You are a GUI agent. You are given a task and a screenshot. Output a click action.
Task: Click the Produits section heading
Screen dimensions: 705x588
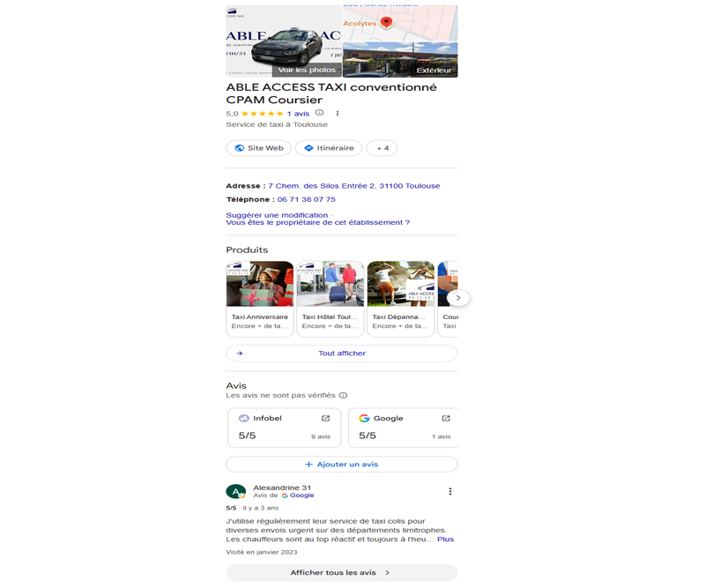(247, 250)
